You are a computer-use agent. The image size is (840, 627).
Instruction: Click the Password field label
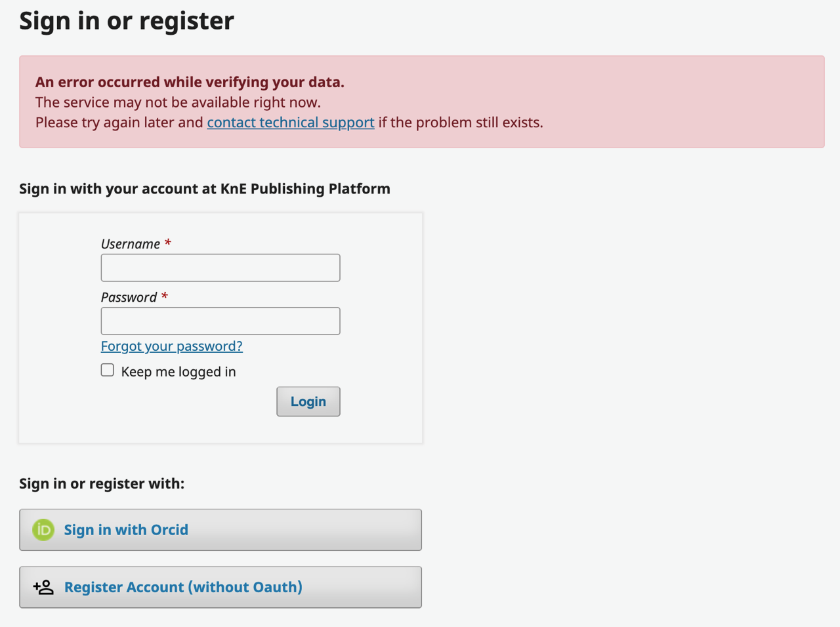(129, 297)
